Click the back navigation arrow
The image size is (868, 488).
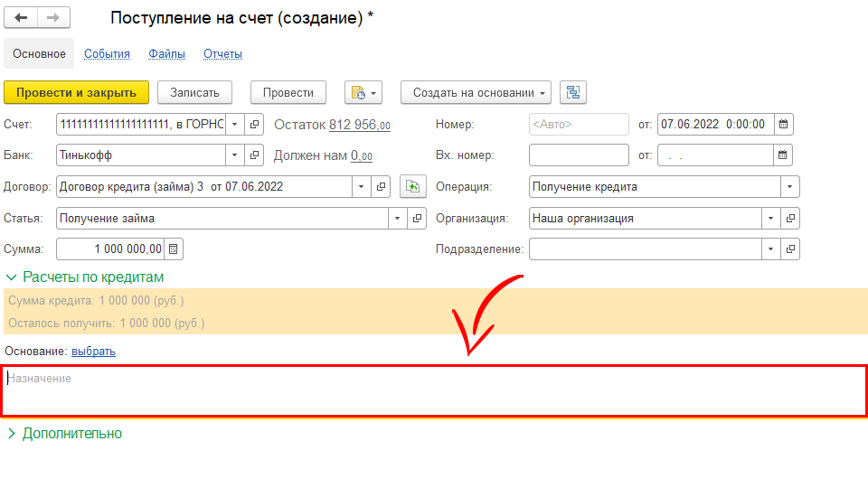click(21, 18)
